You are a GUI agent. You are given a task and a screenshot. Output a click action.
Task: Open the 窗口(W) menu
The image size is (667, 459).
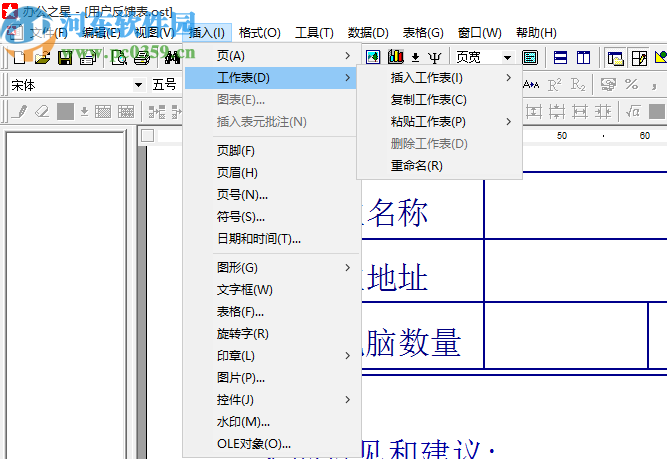(479, 33)
